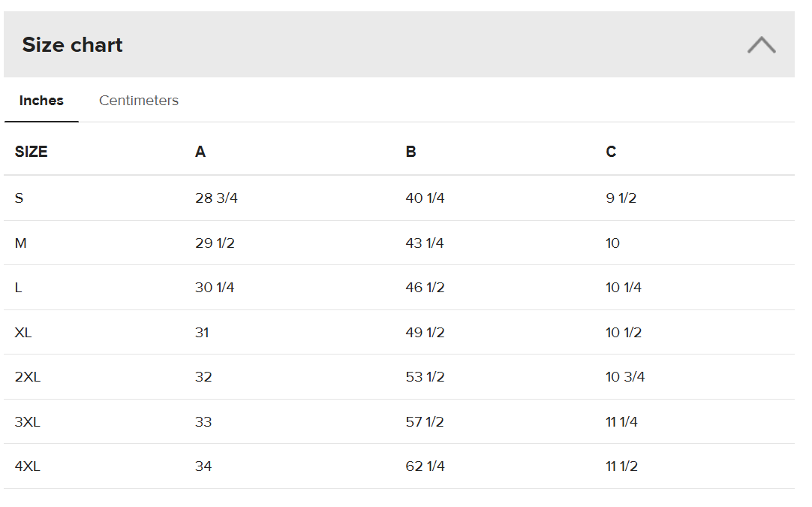The height and width of the screenshot is (507, 812).
Task: Select the S size row label
Action: click(x=20, y=198)
